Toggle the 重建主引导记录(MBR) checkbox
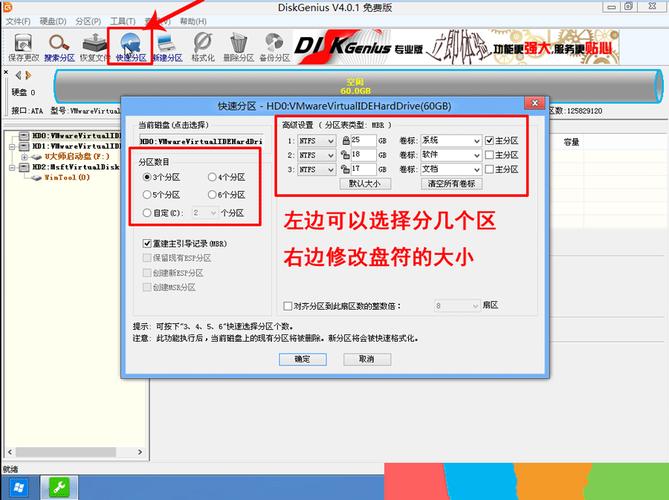The width and height of the screenshot is (669, 500). [148, 243]
